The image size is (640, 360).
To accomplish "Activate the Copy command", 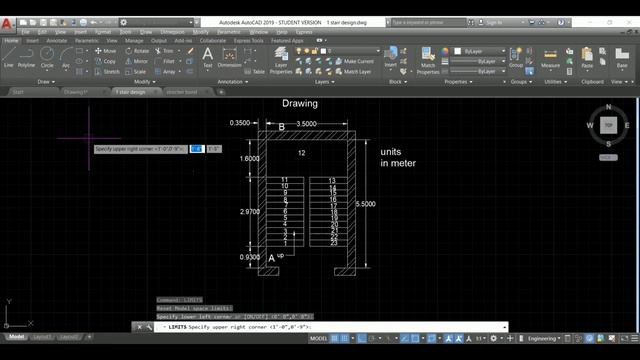I will pos(105,61).
